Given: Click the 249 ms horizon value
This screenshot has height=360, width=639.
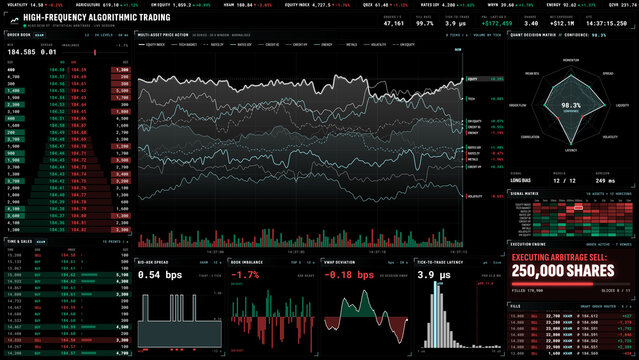Looking at the screenshot, I should 605,180.
